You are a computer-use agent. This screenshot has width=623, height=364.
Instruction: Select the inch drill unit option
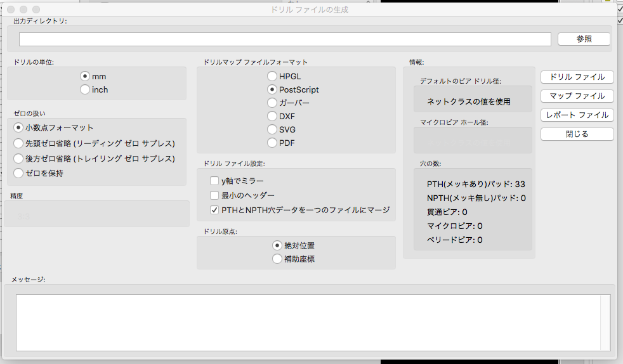pos(85,90)
